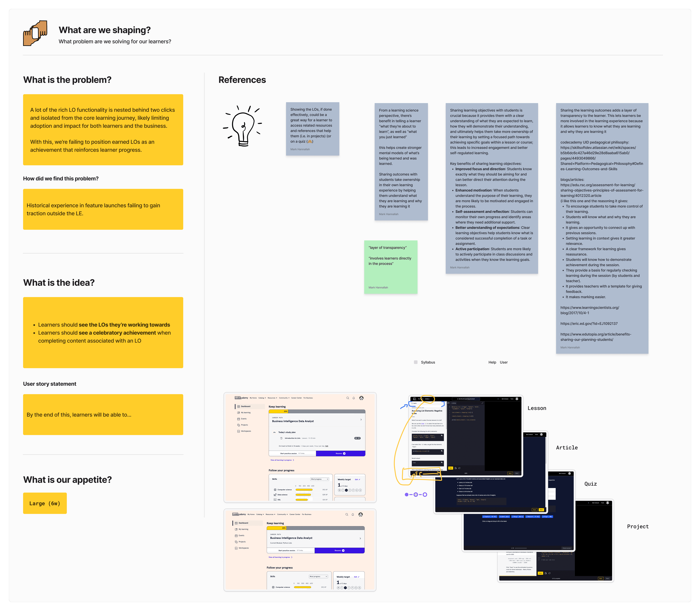Click the yellow Run button in the Lesson mockup

click(450, 468)
